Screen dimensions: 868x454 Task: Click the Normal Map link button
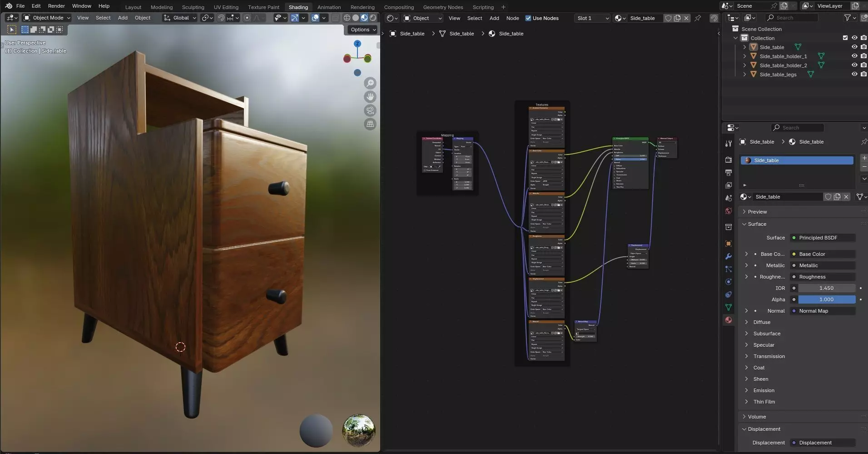[823, 311]
